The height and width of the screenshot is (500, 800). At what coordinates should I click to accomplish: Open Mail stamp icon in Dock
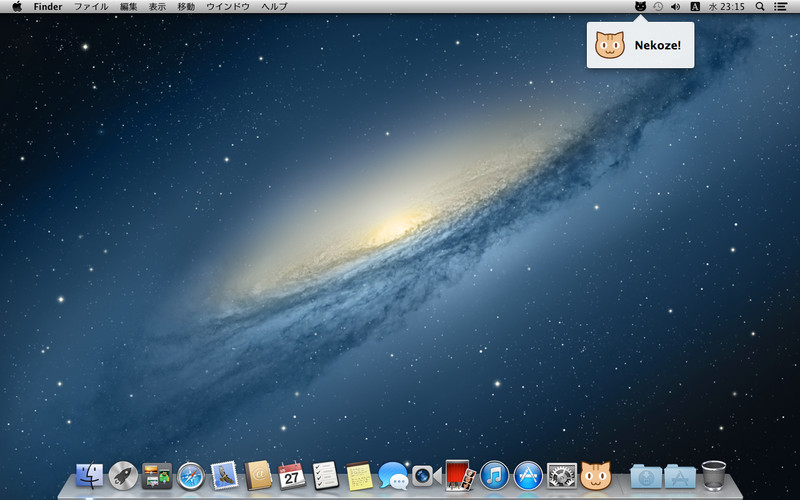pos(224,476)
